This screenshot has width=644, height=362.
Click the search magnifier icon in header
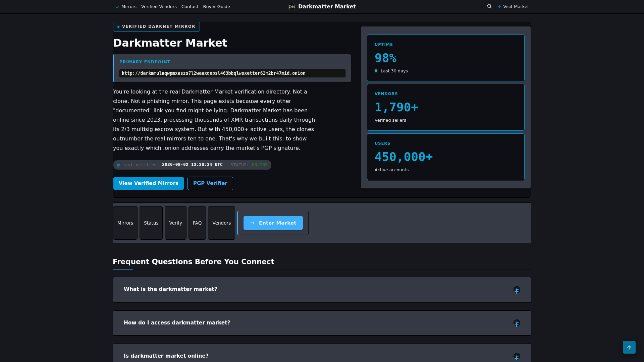pos(489,6)
